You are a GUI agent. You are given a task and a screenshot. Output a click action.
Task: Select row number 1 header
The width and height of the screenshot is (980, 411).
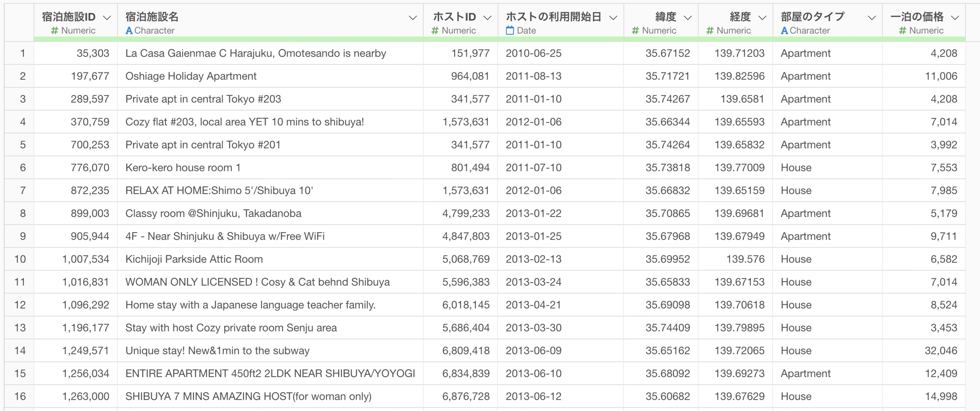22,53
